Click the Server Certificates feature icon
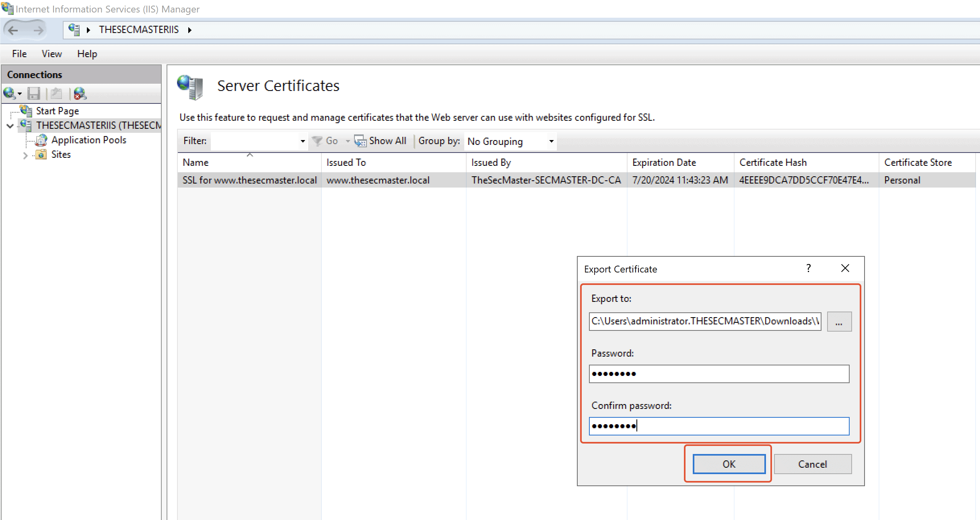 190,87
